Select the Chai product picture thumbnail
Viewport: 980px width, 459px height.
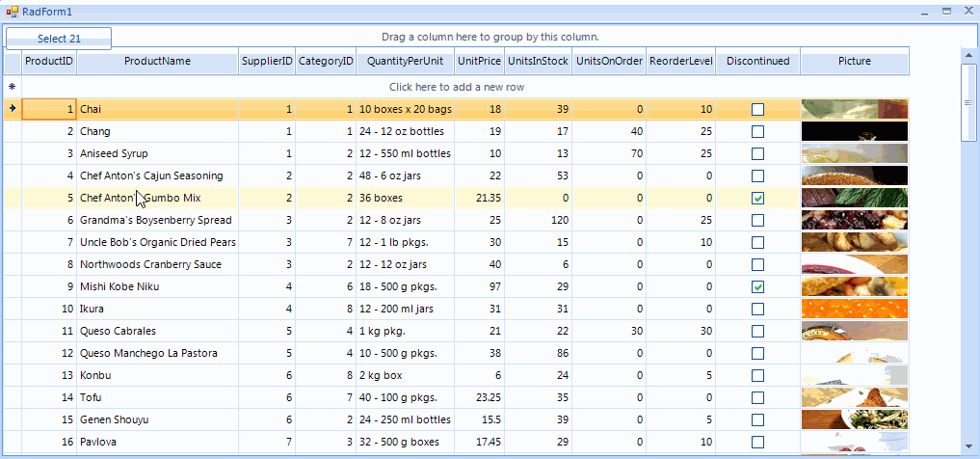coord(854,109)
